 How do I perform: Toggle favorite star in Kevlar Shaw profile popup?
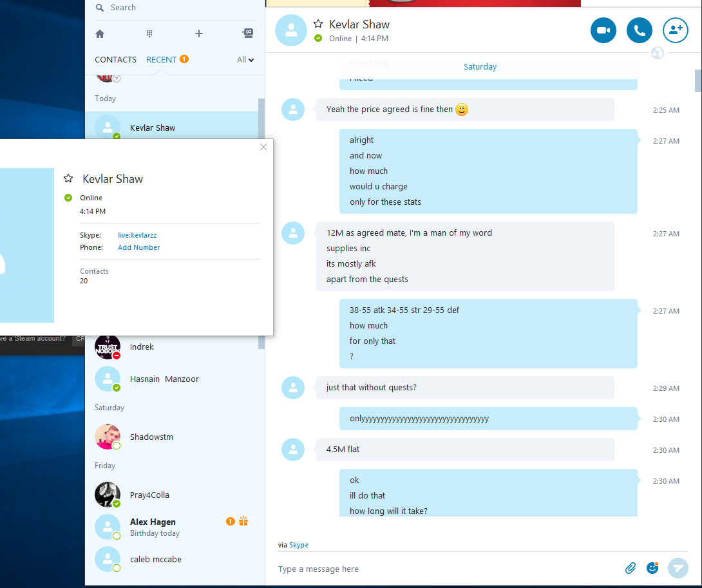pyautogui.click(x=68, y=178)
